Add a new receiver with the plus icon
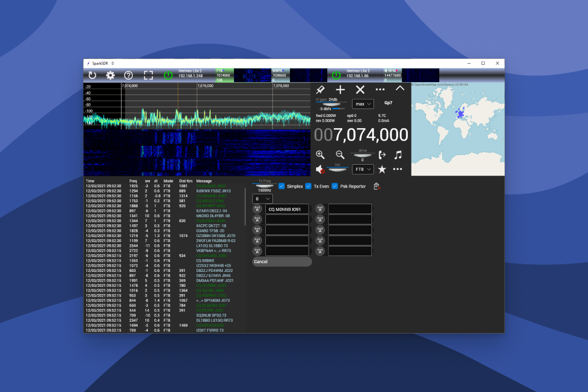Image resolution: width=588 pixels, height=392 pixels. coord(340,89)
